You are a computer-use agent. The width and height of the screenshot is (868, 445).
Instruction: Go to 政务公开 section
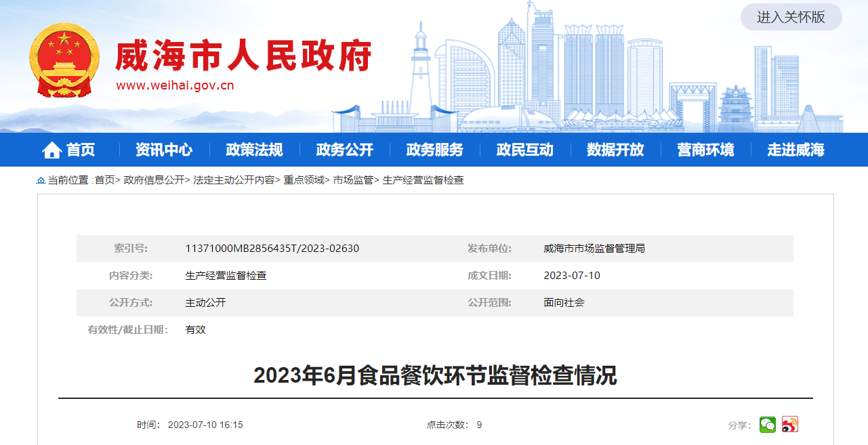(x=344, y=150)
